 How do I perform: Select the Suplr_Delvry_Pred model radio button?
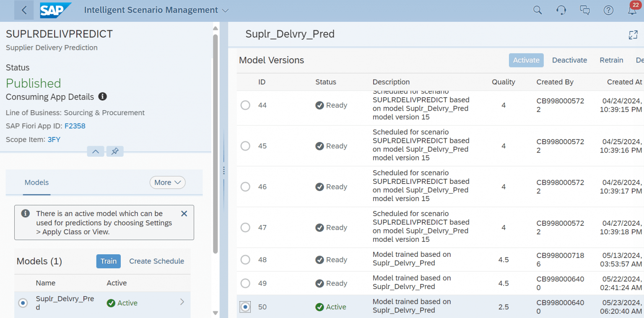pyautogui.click(x=23, y=303)
